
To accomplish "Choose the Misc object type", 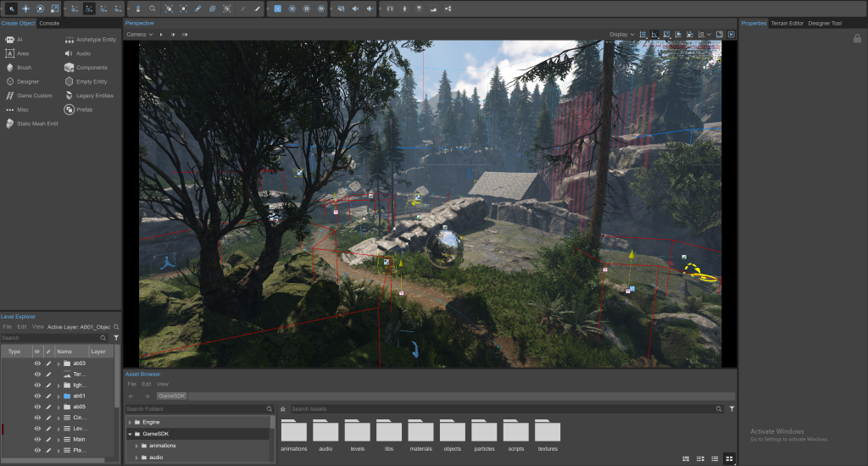I will tap(17, 109).
